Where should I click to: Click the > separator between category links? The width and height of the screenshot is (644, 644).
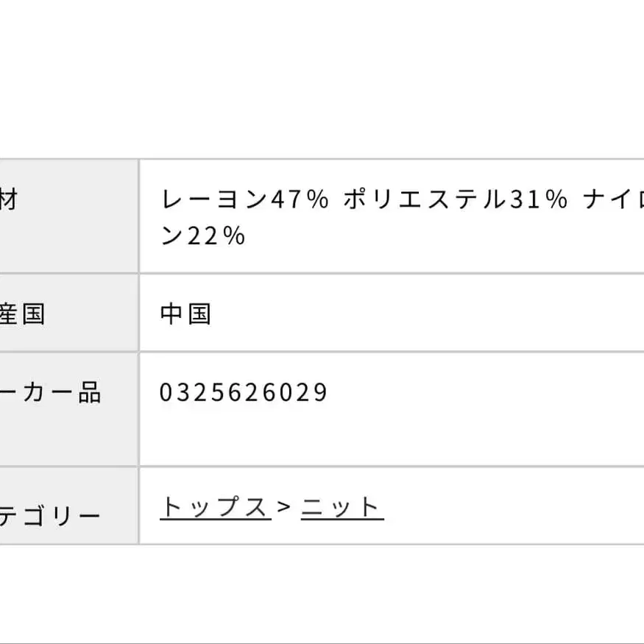(x=286, y=508)
